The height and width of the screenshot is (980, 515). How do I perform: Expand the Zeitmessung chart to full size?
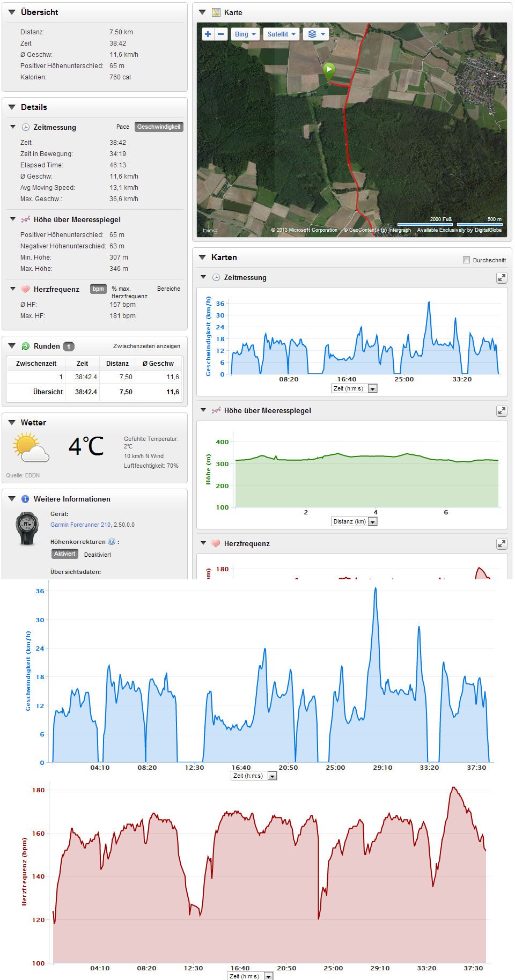(502, 277)
